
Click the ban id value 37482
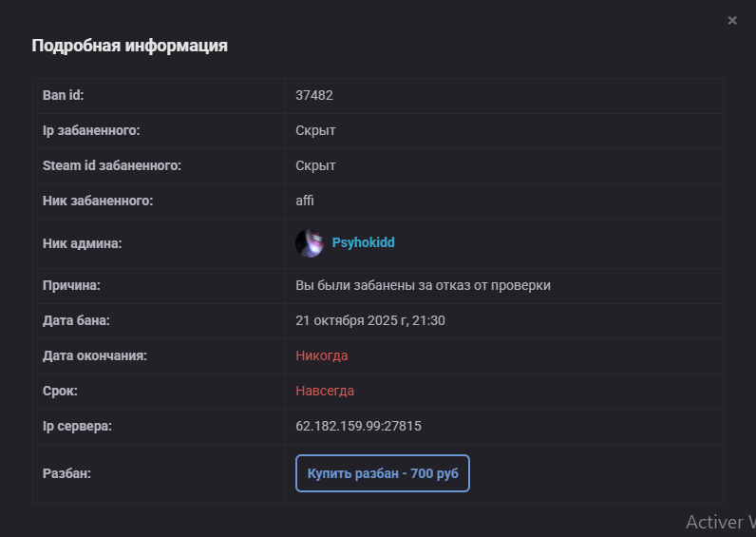tap(314, 95)
